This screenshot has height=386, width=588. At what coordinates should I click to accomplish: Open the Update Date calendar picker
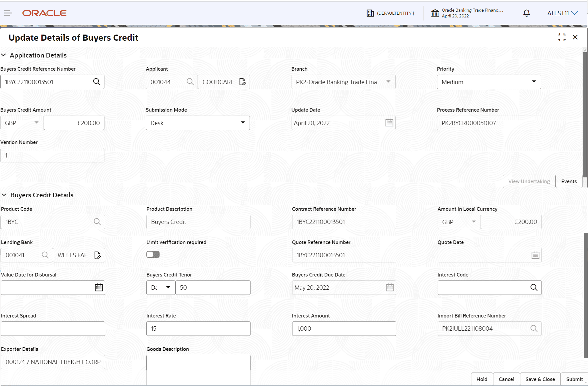(x=389, y=123)
